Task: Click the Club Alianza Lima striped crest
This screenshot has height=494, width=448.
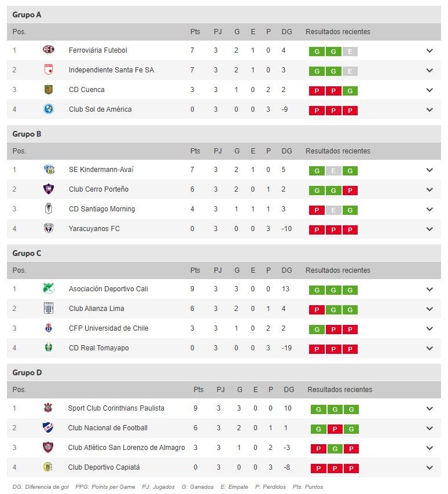Action: [48, 309]
